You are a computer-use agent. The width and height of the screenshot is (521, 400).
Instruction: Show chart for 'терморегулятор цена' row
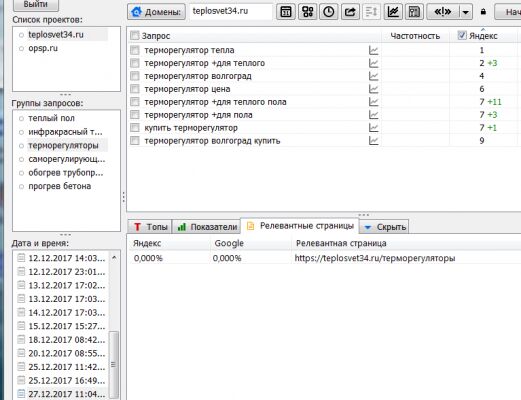pyautogui.click(x=374, y=89)
